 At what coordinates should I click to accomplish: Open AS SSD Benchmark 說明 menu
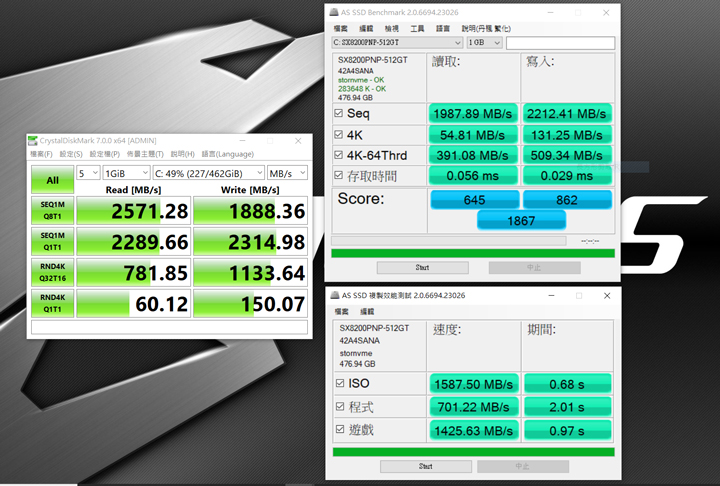(486, 28)
